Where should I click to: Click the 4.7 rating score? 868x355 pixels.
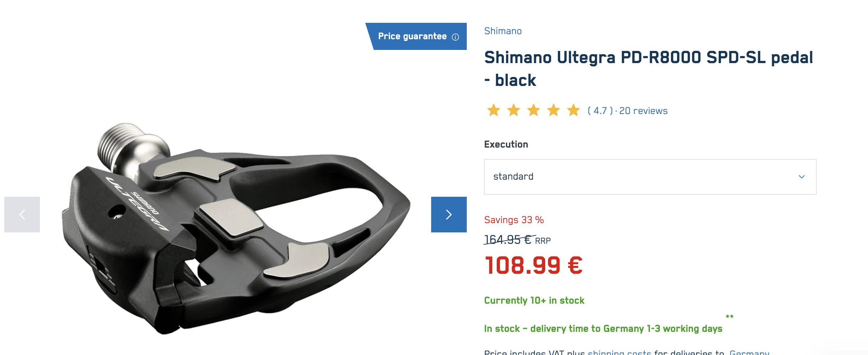coord(600,111)
